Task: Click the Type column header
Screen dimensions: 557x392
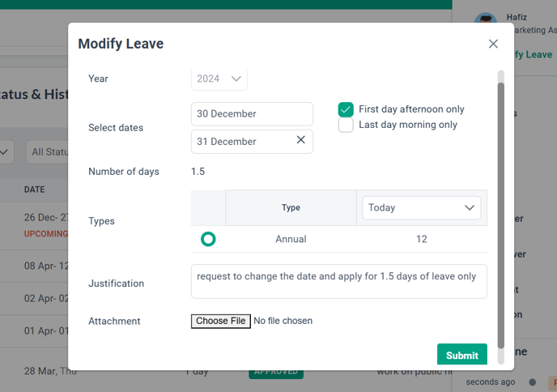Action: (x=291, y=207)
